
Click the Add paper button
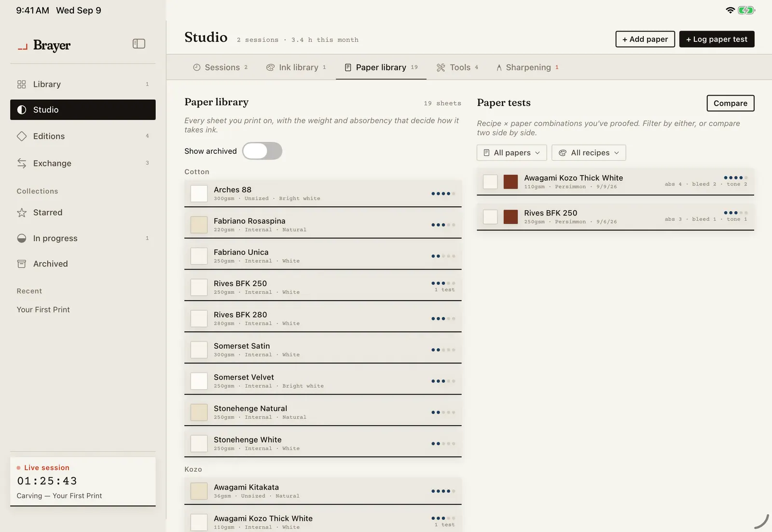[x=645, y=39]
